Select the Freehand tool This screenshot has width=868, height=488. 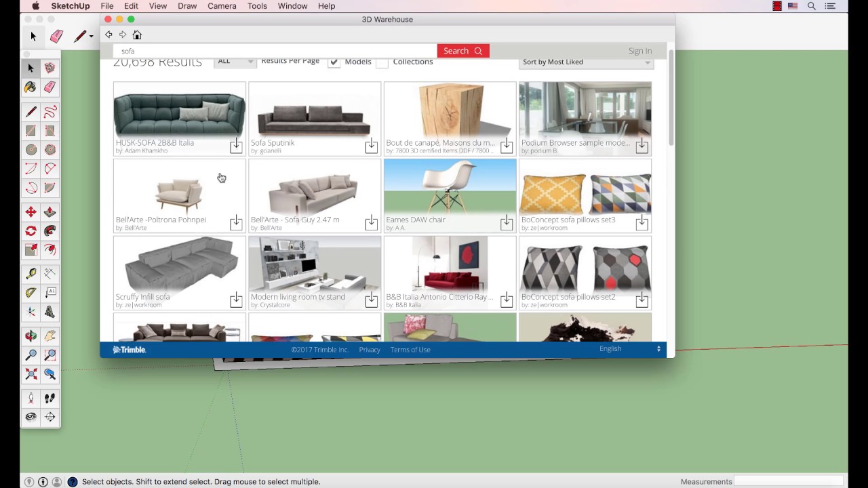50,112
